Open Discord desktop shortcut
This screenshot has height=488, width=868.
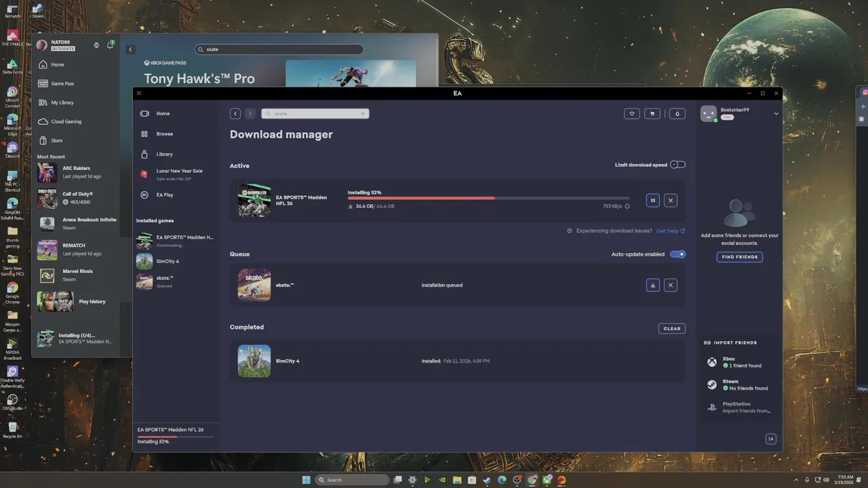(x=12, y=150)
